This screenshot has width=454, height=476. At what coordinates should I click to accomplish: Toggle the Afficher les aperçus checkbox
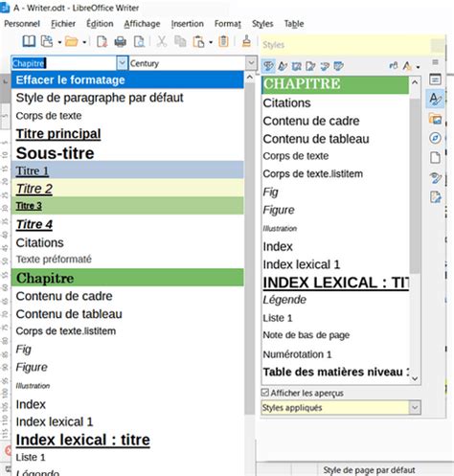265,393
